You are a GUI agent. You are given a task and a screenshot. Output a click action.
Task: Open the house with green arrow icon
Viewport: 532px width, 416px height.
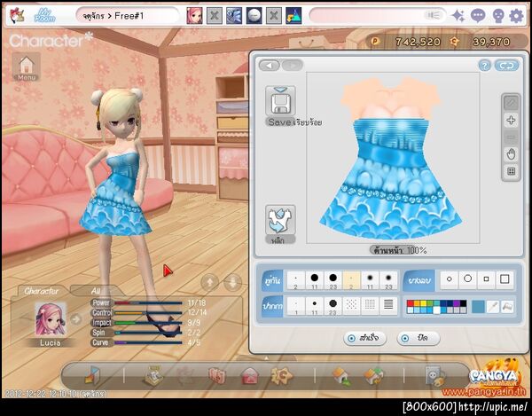click(341, 376)
